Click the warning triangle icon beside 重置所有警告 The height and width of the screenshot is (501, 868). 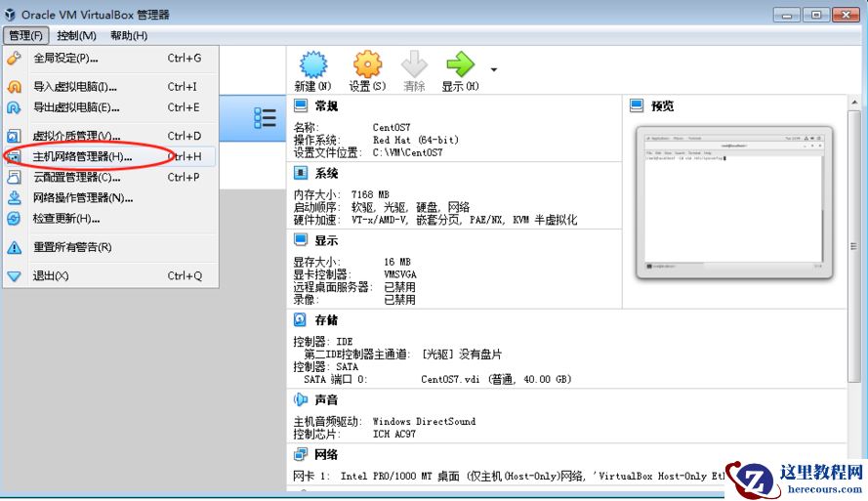(x=14, y=247)
